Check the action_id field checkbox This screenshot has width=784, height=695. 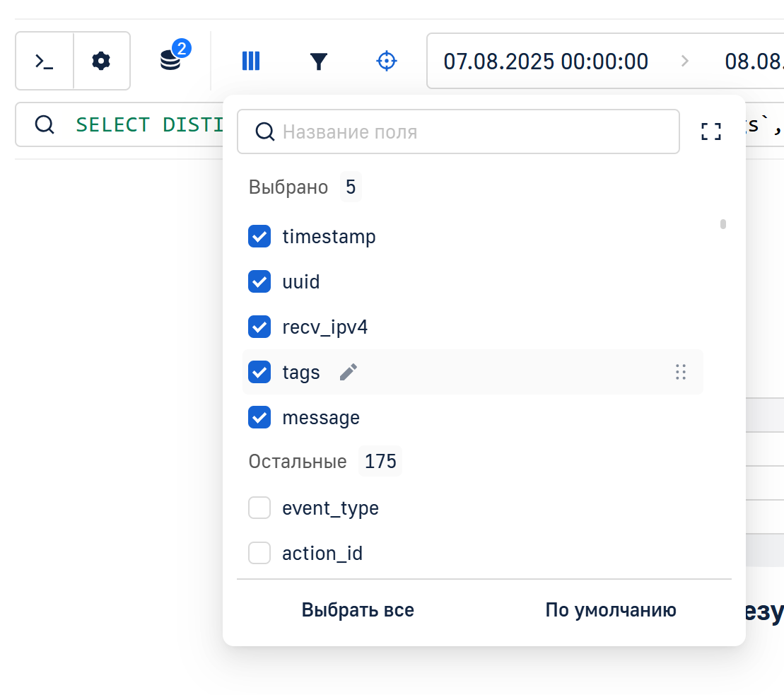259,553
